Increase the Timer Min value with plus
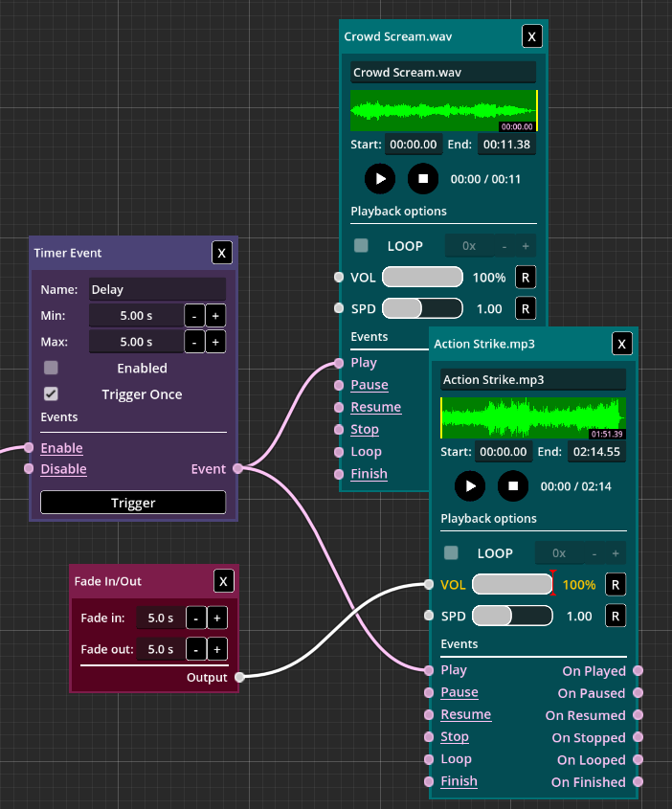This screenshot has width=672, height=809. point(215,315)
